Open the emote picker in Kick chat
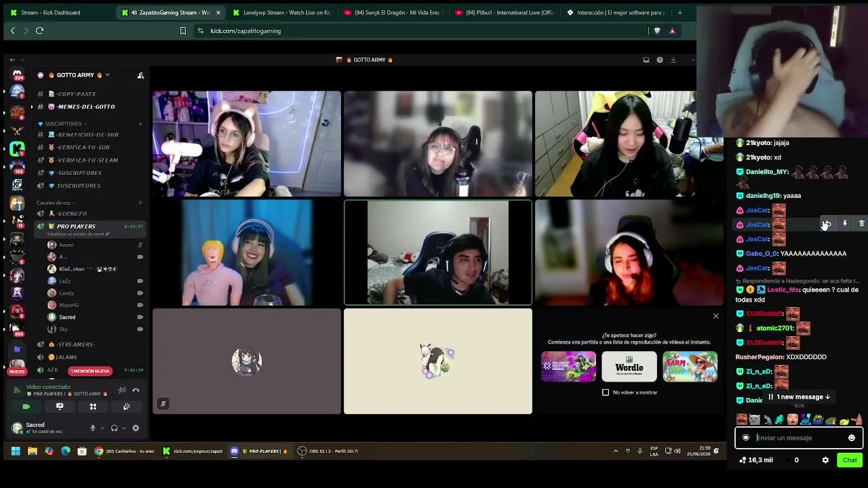Image resolution: width=868 pixels, height=488 pixels. pyautogui.click(x=852, y=438)
